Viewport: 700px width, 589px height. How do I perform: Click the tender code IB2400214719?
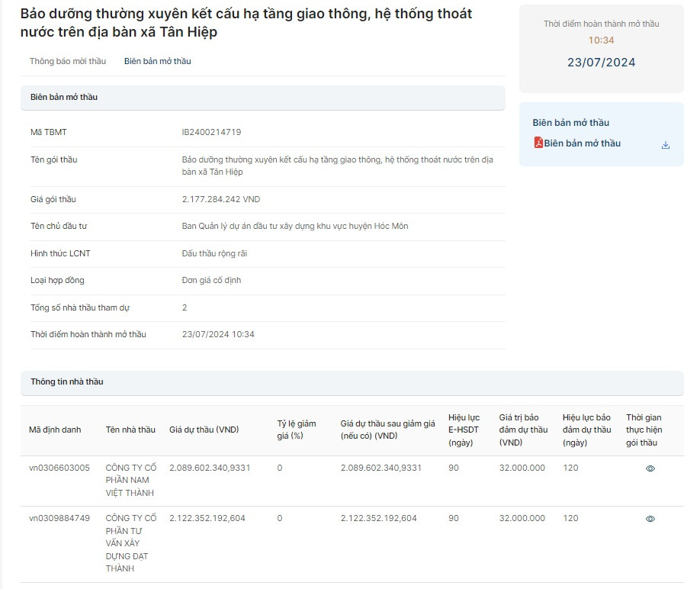click(x=211, y=132)
